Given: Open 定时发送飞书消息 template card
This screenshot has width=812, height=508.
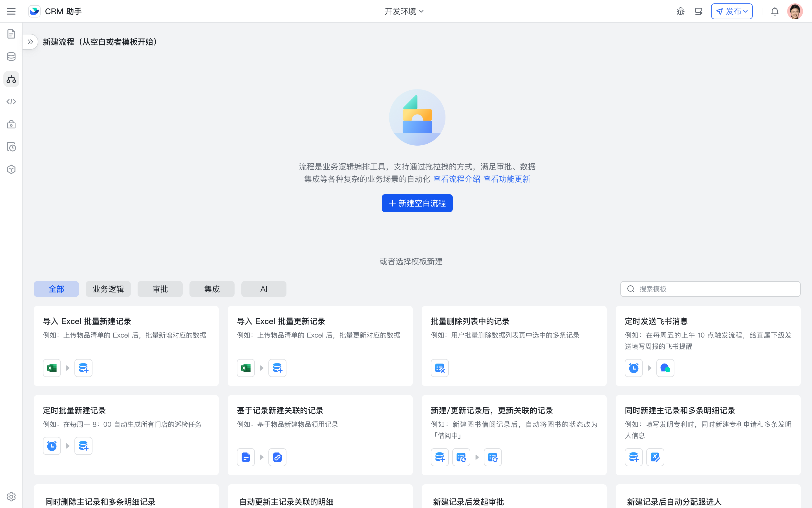Looking at the screenshot, I should pyautogui.click(x=708, y=346).
